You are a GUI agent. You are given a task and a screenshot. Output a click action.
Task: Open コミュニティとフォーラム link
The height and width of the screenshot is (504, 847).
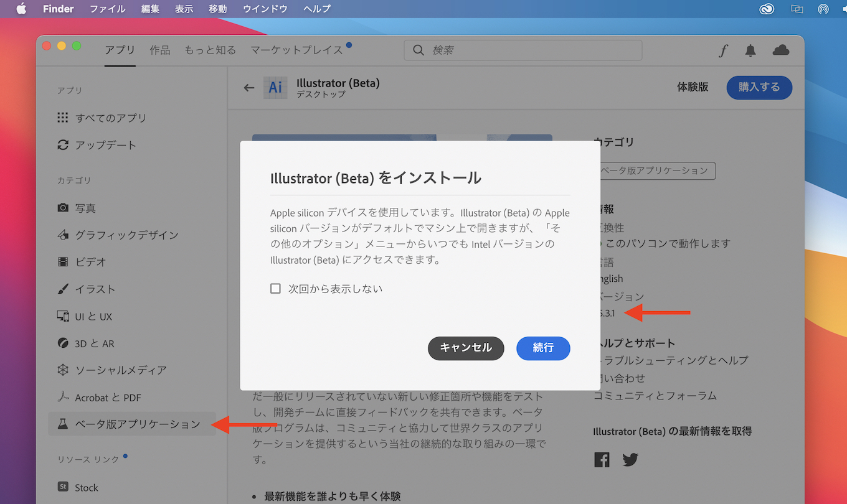[655, 396]
